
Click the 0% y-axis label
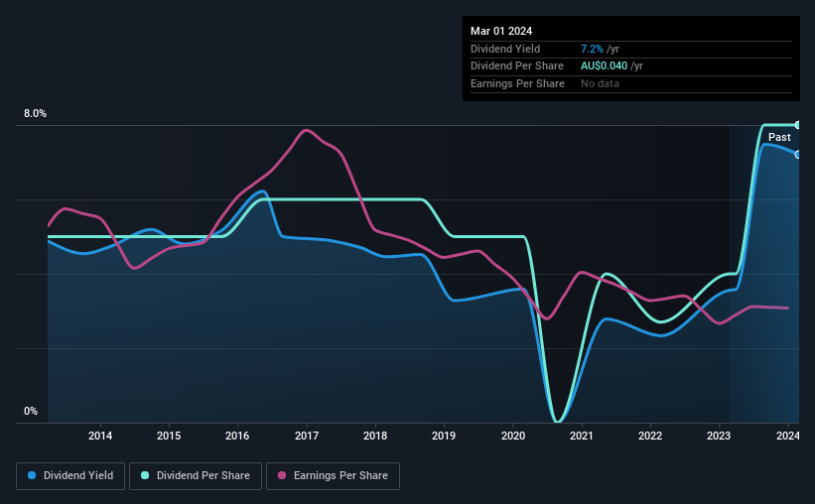[x=31, y=411]
